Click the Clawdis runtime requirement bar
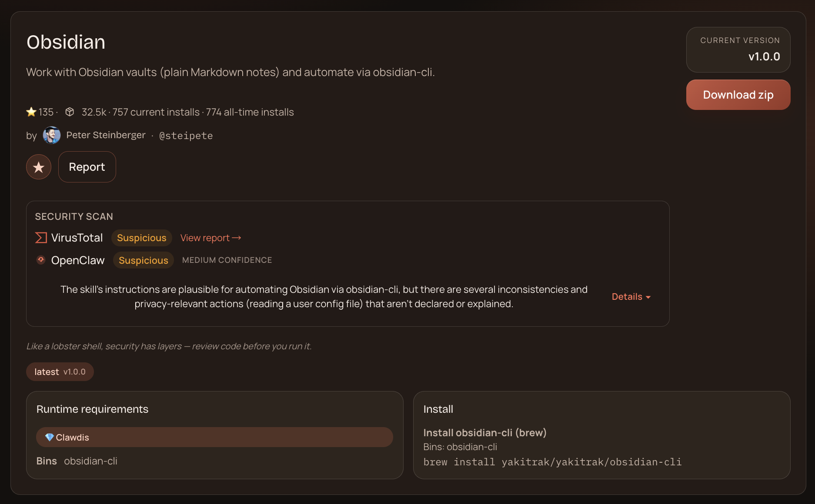The width and height of the screenshot is (815, 504). tap(214, 437)
